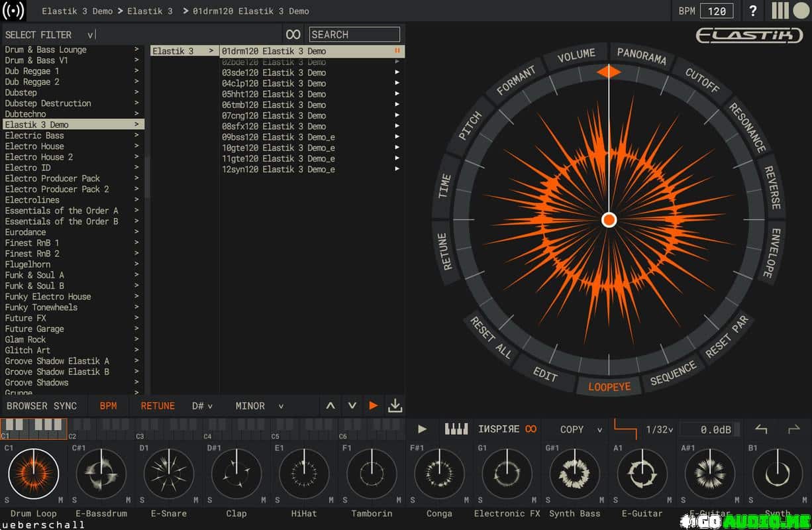Viewport: 812px width, 530px height.
Task: Click the three-bar browser view icon
Action: click(x=780, y=11)
